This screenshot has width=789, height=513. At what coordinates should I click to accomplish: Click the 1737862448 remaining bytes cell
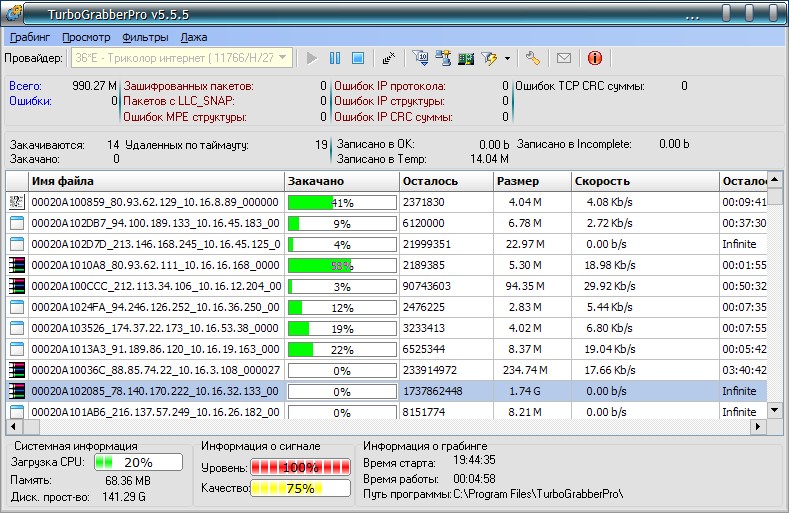(x=432, y=391)
